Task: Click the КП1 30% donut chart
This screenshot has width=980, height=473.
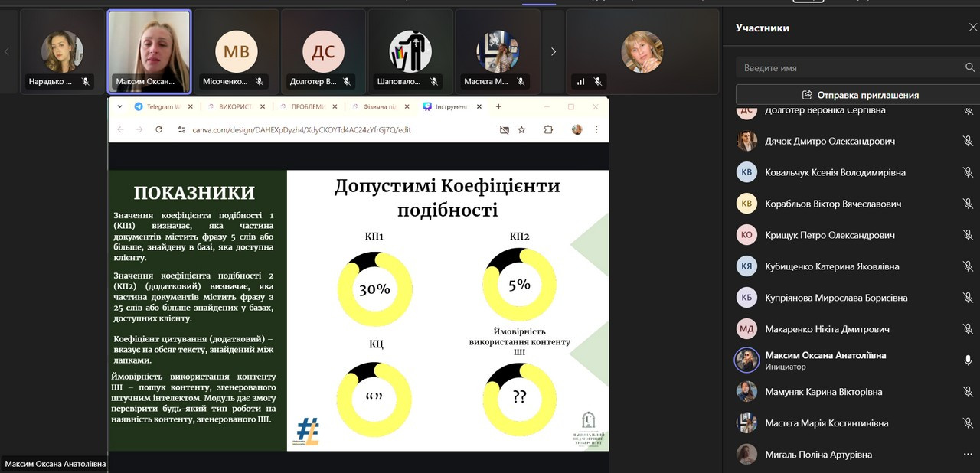Action: point(374,289)
